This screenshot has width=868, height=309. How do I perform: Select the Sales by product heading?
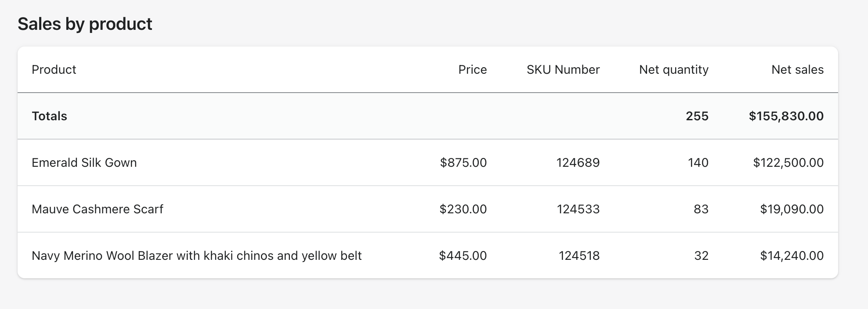(x=85, y=24)
